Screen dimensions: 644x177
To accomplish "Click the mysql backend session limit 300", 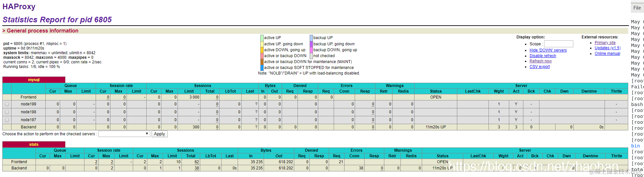I will [196, 127].
